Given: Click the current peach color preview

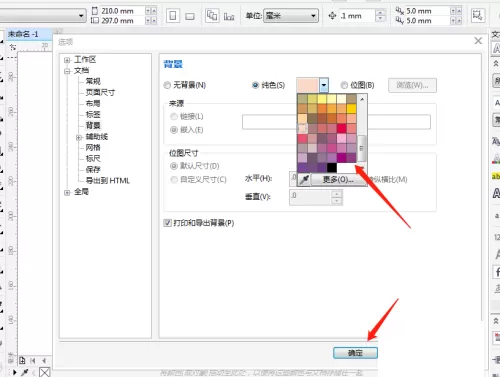Looking at the screenshot, I should 307,85.
